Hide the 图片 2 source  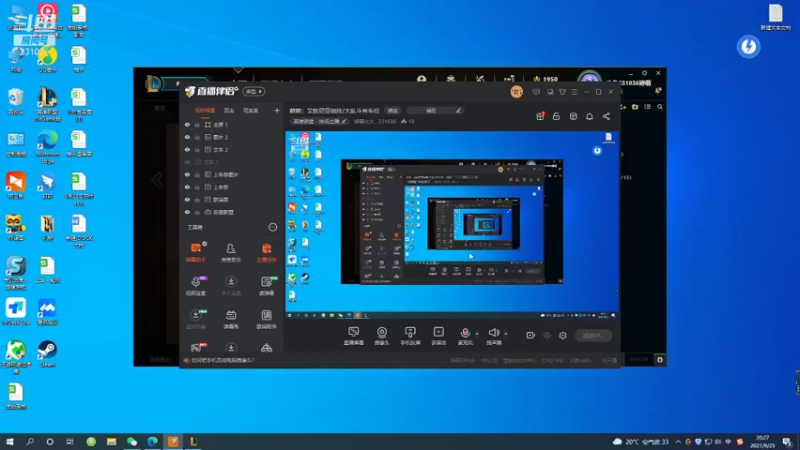(187, 137)
